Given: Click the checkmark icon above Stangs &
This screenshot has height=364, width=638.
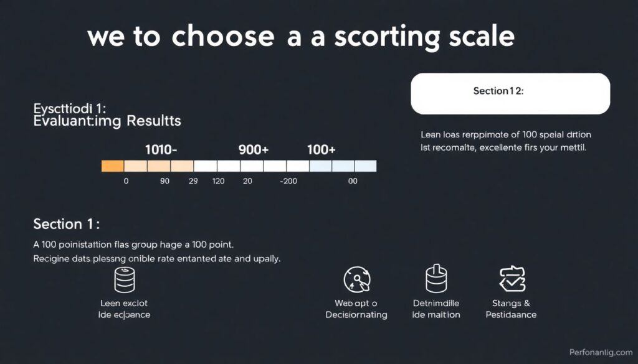Looking at the screenshot, I should click(511, 279).
